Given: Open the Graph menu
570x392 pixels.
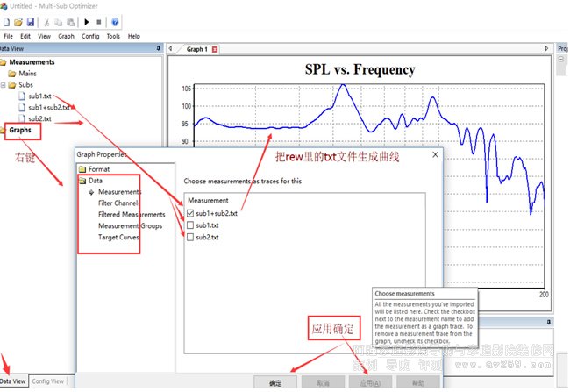Looking at the screenshot, I should point(66,36).
